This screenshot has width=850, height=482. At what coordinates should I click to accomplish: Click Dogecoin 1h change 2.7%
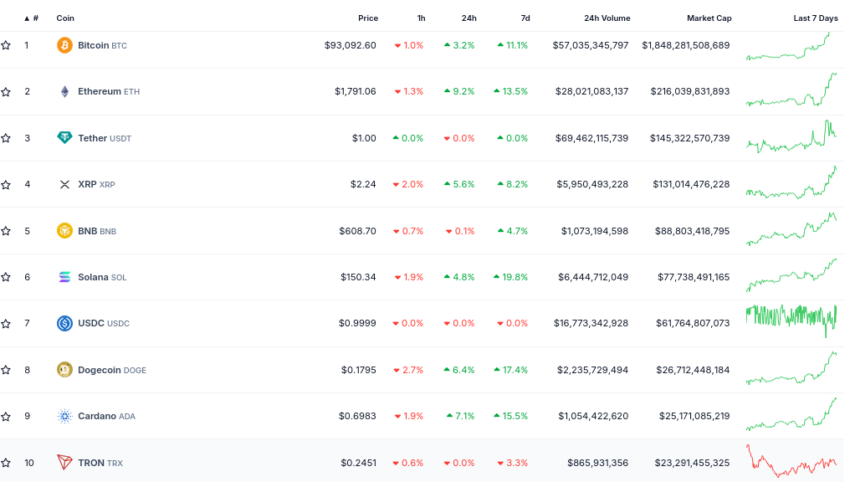[408, 370]
